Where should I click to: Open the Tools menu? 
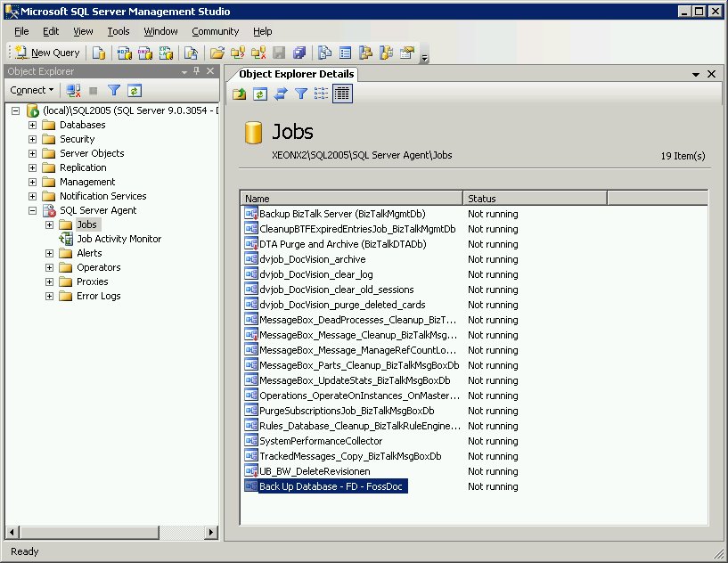click(119, 31)
